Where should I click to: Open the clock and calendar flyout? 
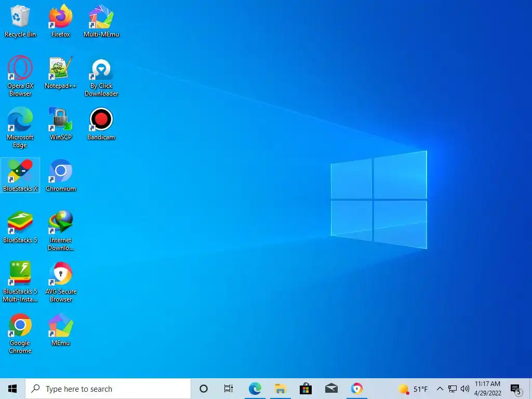(487, 389)
